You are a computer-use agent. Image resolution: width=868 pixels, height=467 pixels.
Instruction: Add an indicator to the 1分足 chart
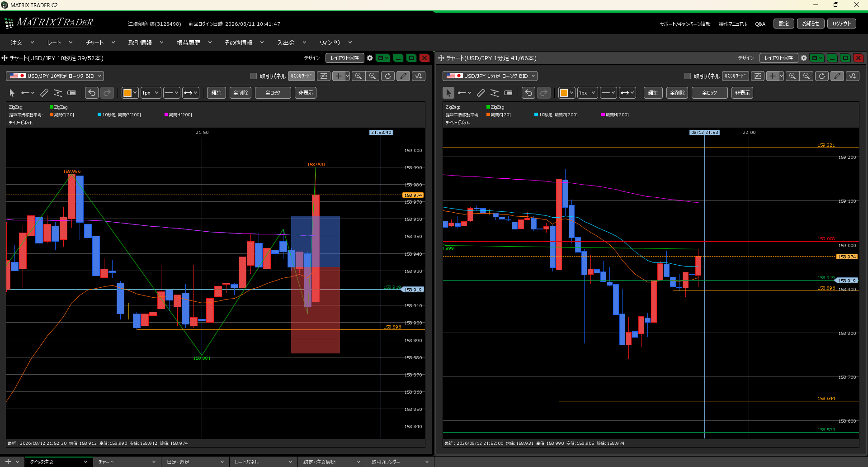[x=853, y=76]
